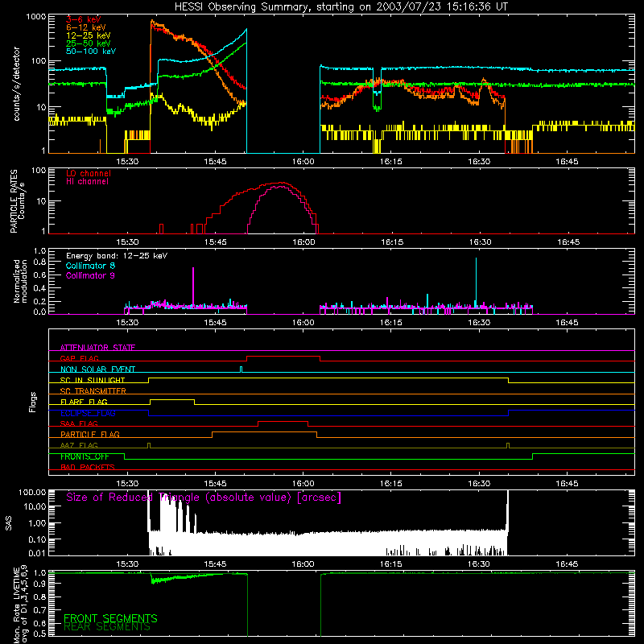This screenshot has height=644, width=644.
Task: Select the Collimator 9 legend entry
Action: point(90,275)
